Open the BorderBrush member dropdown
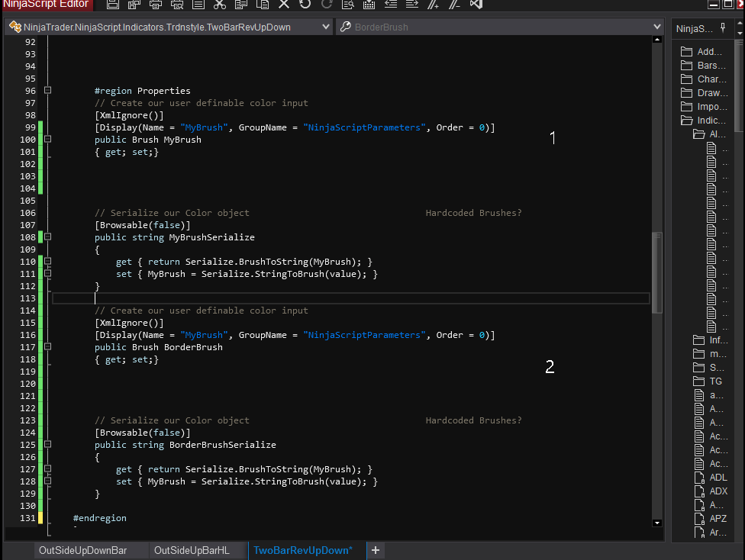This screenshot has height=560, width=745. click(657, 27)
